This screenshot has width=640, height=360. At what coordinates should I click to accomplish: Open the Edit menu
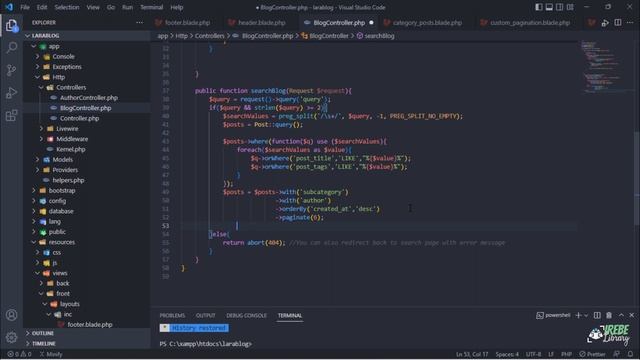click(42, 7)
